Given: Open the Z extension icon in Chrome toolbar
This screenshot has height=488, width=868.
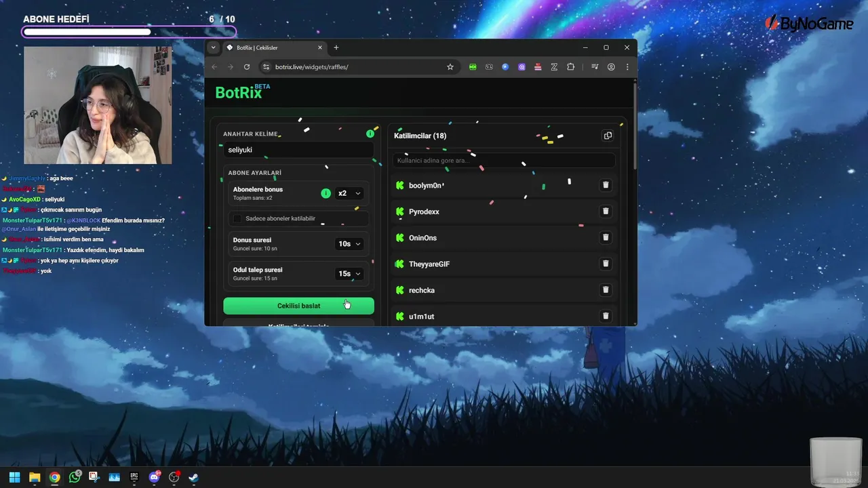Looking at the screenshot, I should point(554,67).
